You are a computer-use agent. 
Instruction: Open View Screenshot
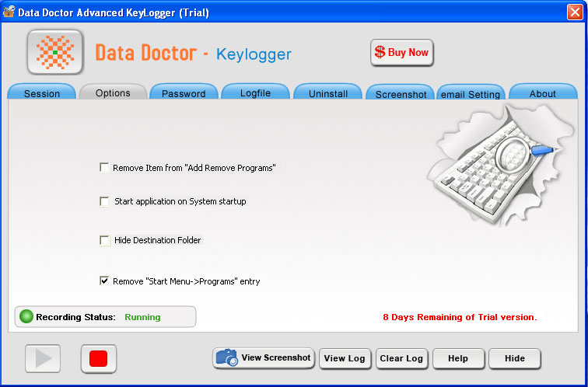point(264,357)
